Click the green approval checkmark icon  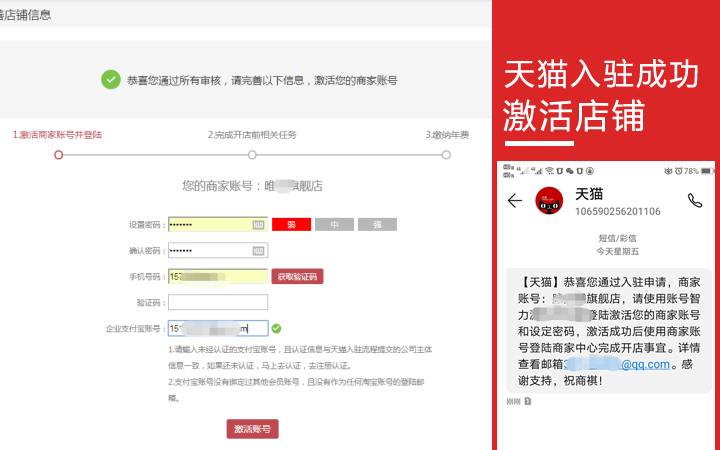tap(111, 80)
